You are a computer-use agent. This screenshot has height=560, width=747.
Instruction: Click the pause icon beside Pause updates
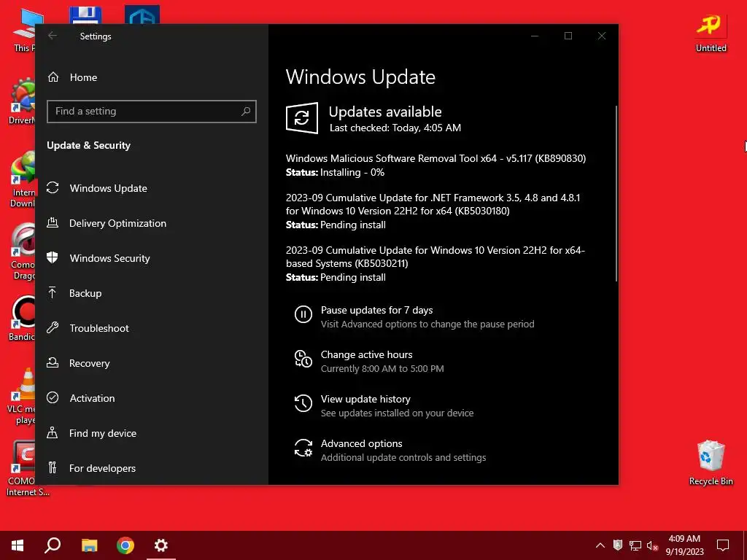point(303,314)
